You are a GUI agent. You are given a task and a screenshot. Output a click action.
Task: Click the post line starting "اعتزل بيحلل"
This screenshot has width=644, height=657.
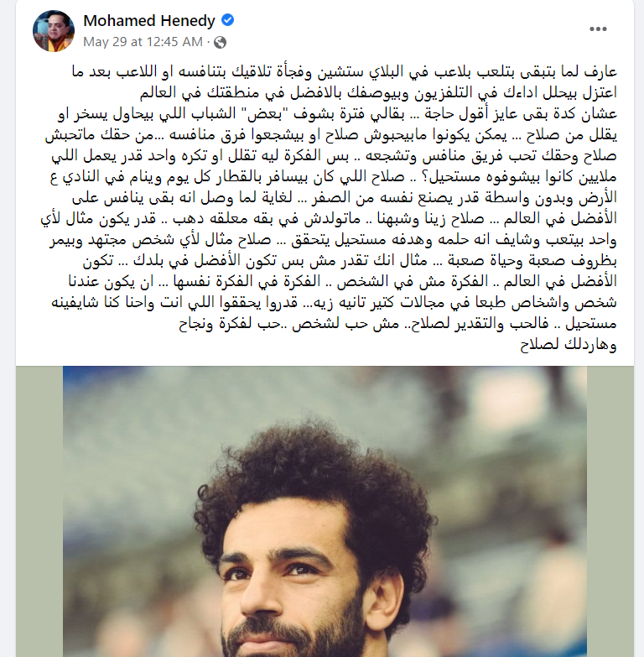(378, 92)
